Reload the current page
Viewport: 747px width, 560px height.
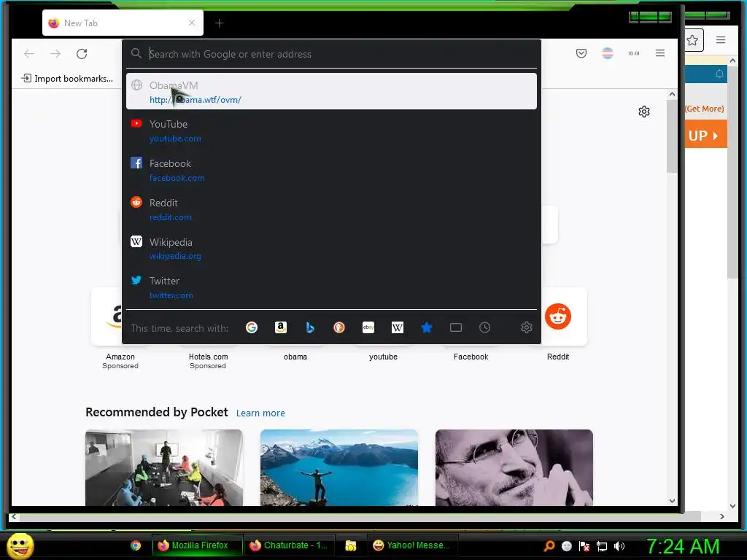click(82, 54)
